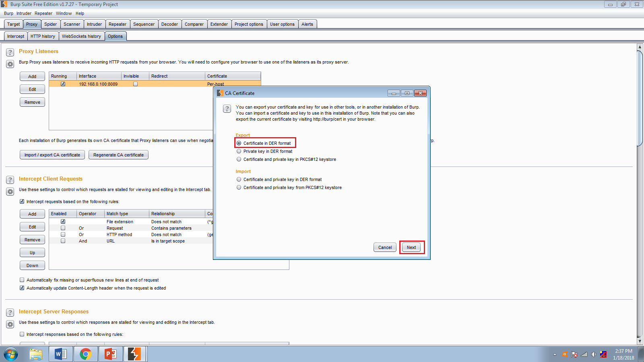Move the intercept rule Down
The image size is (644, 362).
pyautogui.click(x=32, y=265)
